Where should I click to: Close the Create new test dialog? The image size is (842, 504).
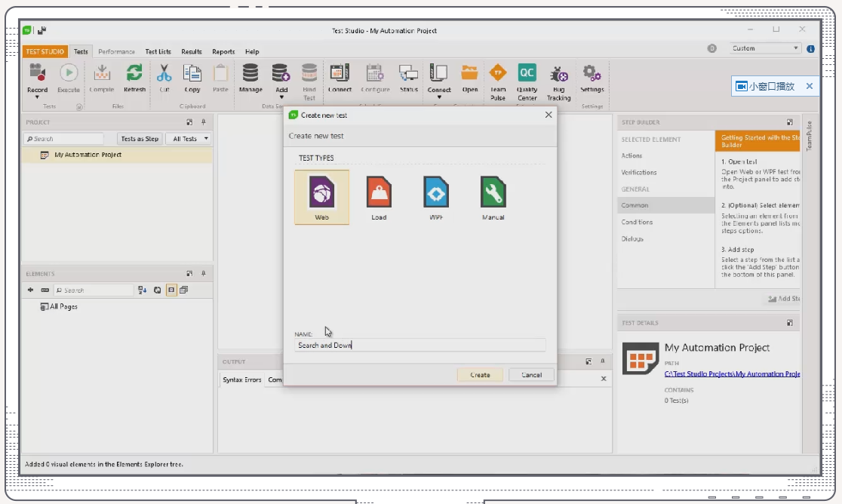pyautogui.click(x=549, y=115)
